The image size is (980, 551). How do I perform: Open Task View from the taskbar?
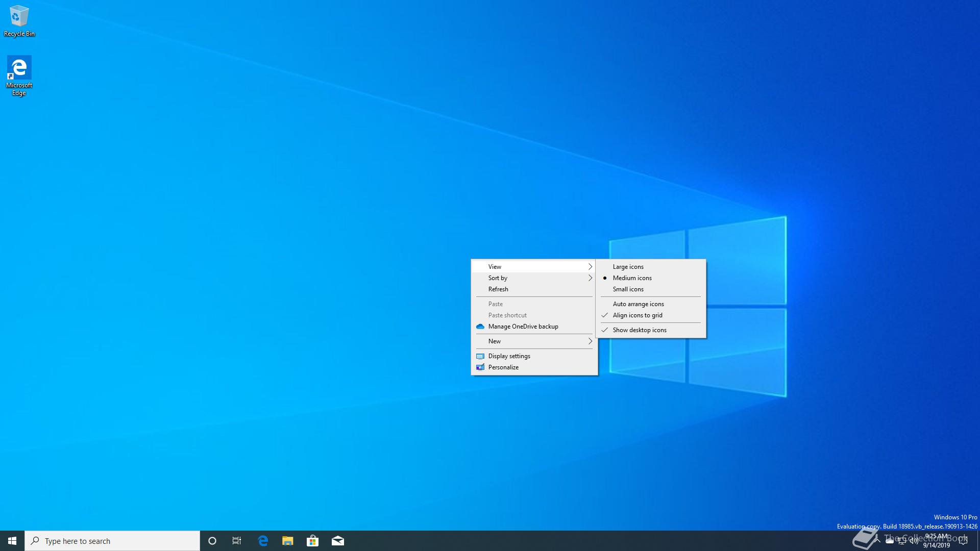[x=237, y=541]
